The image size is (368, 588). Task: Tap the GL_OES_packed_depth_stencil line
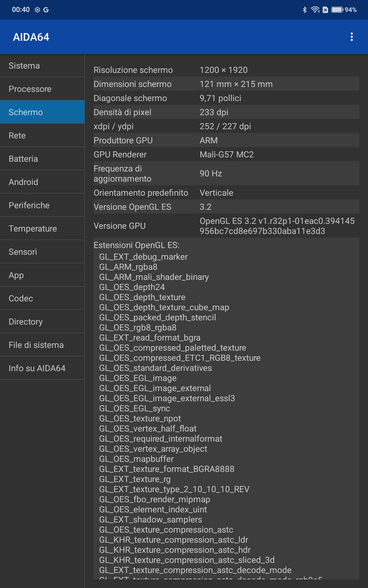click(157, 317)
